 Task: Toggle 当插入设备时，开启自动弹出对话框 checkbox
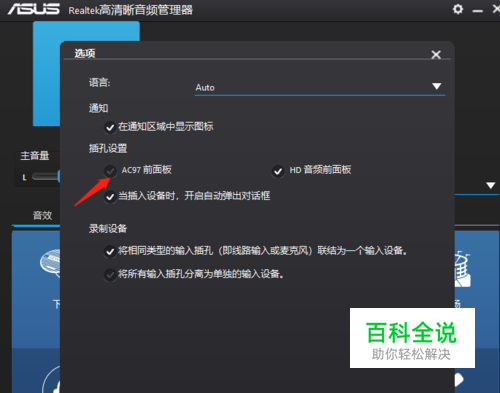click(110, 197)
